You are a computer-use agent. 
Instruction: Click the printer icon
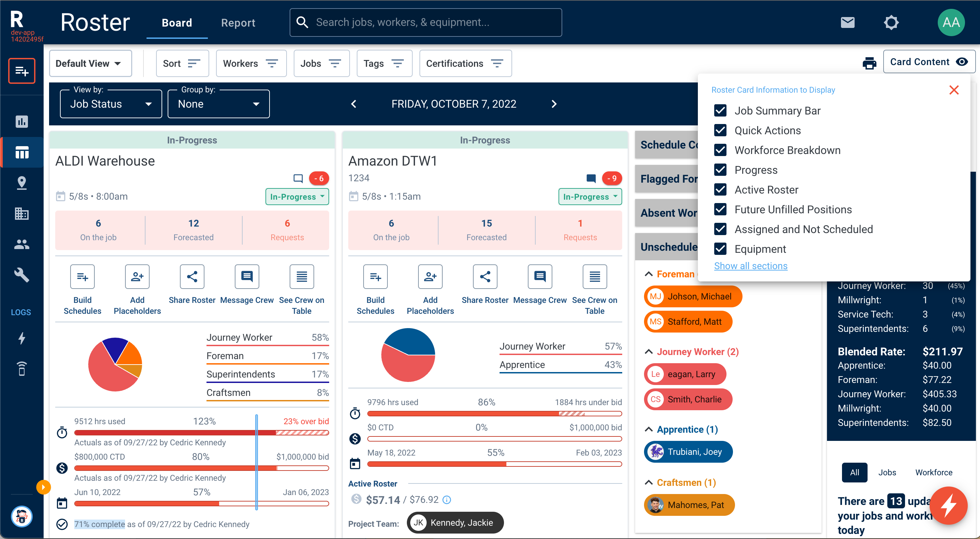(869, 63)
